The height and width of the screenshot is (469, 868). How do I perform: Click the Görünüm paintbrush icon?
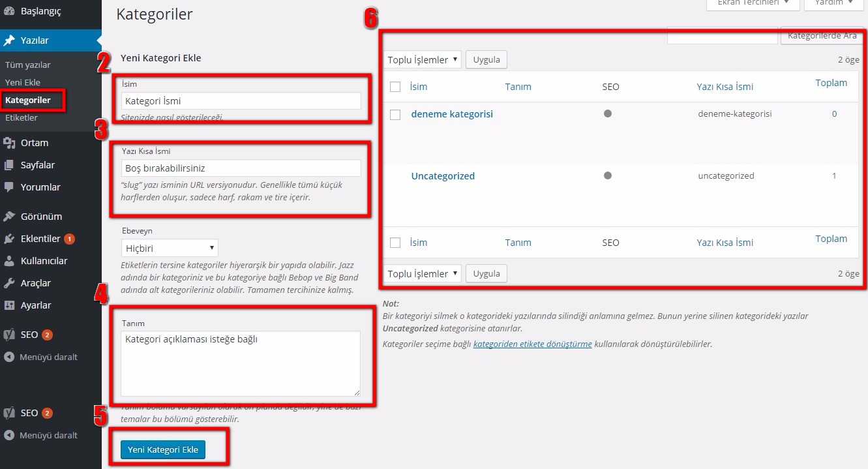click(9, 217)
